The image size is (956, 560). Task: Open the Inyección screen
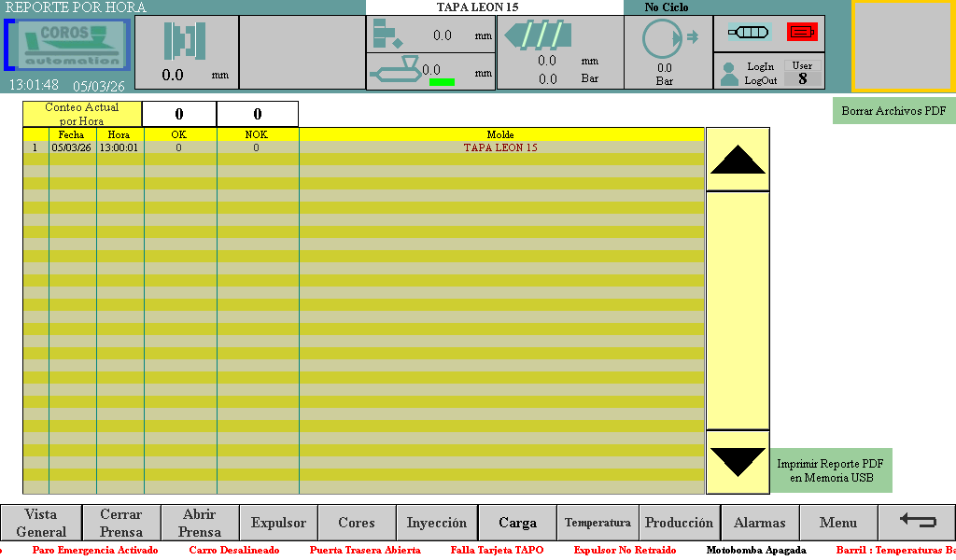[436, 523]
